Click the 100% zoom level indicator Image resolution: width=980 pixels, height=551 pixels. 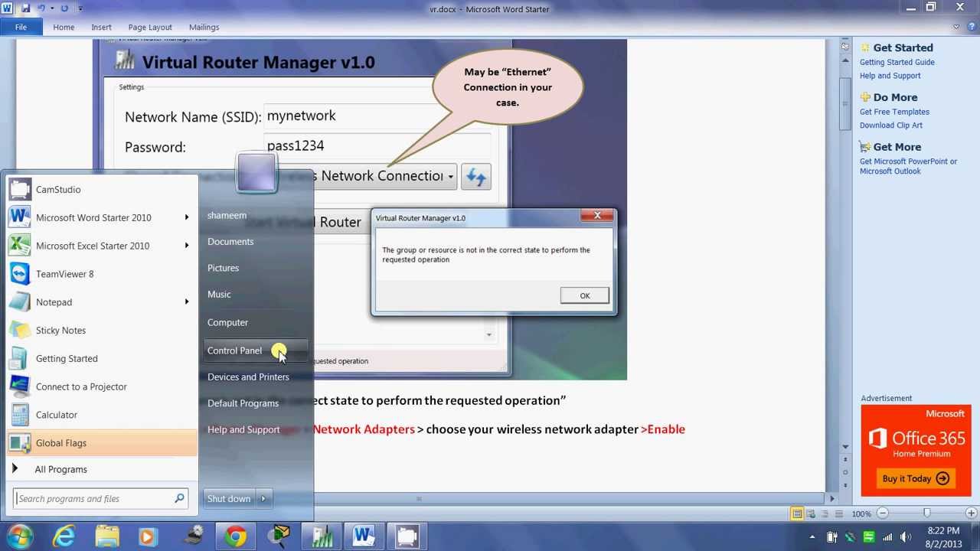coord(861,514)
